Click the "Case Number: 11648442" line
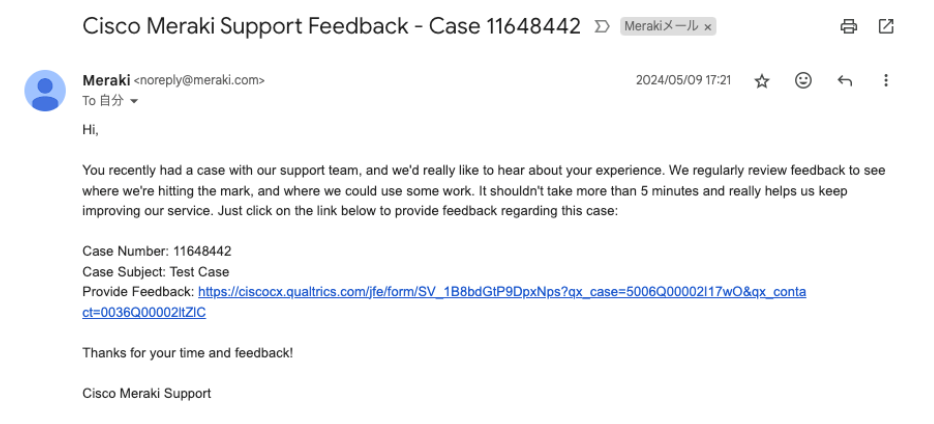934x424 pixels. 156,251
